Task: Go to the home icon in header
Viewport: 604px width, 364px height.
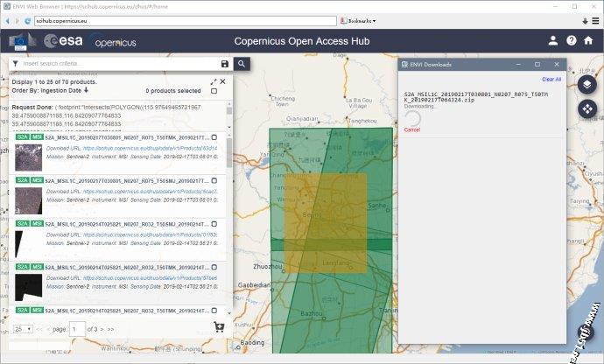Action: coord(589,41)
